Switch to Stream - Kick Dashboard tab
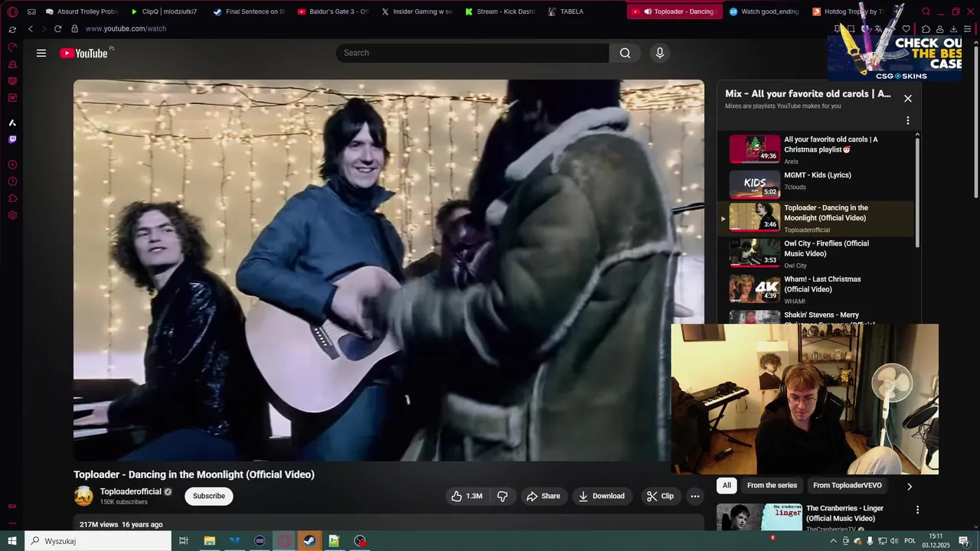 coord(500,11)
